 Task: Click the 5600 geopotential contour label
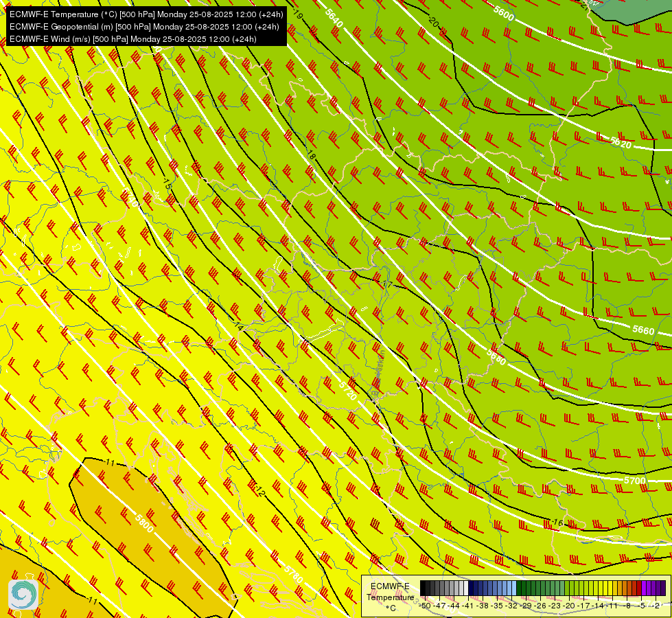click(503, 13)
